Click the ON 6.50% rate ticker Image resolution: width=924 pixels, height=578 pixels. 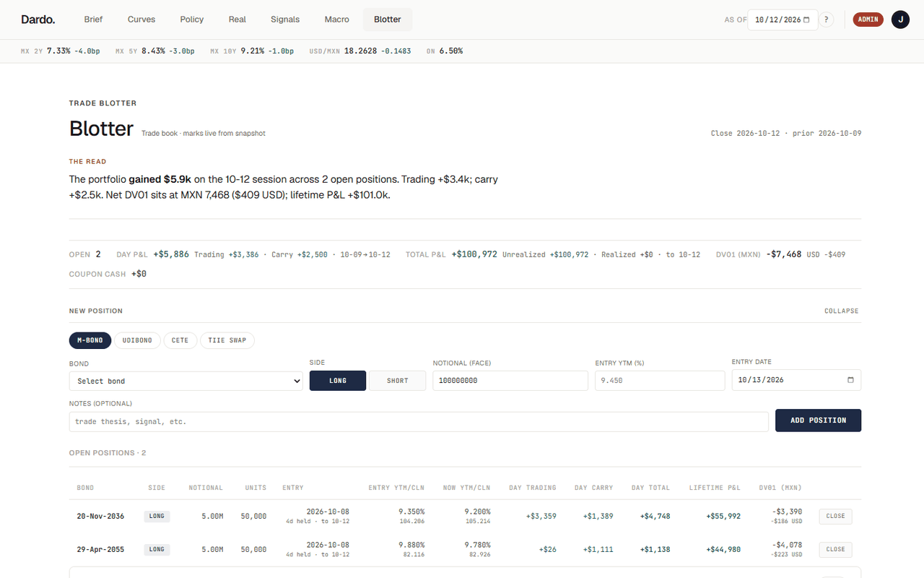coord(445,51)
